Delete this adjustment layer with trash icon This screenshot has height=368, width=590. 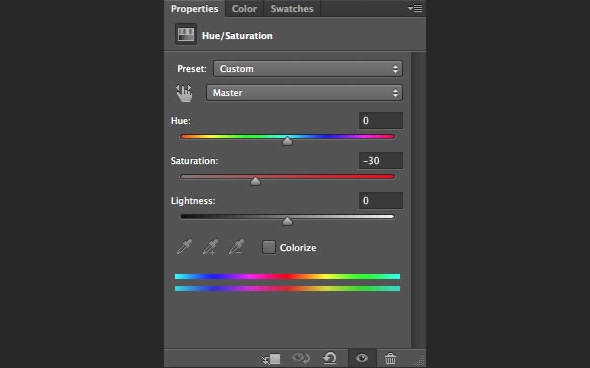(390, 358)
